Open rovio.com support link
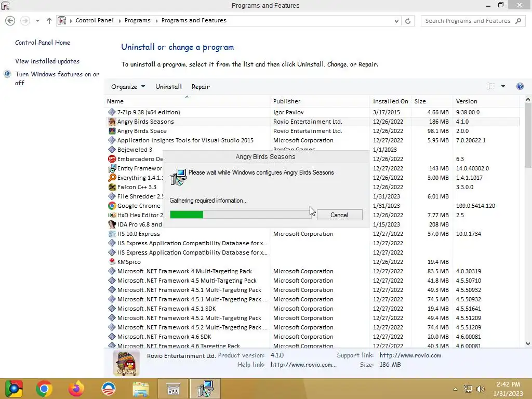The height and width of the screenshot is (399, 532). [410, 355]
